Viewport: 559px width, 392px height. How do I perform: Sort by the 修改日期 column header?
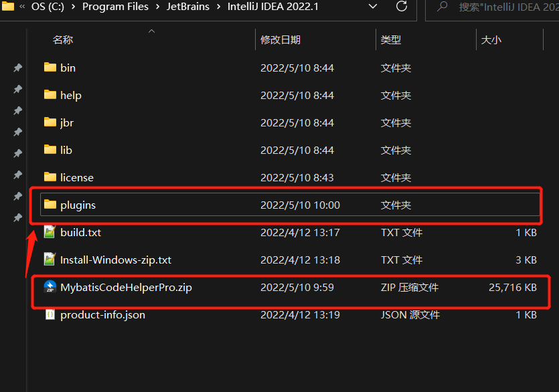coord(281,39)
